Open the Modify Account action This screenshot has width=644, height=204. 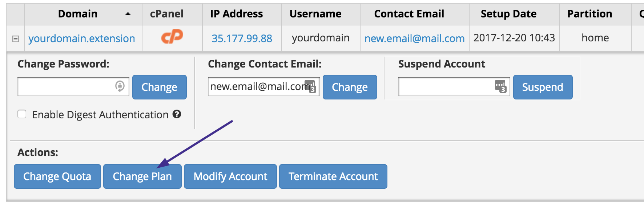click(230, 176)
